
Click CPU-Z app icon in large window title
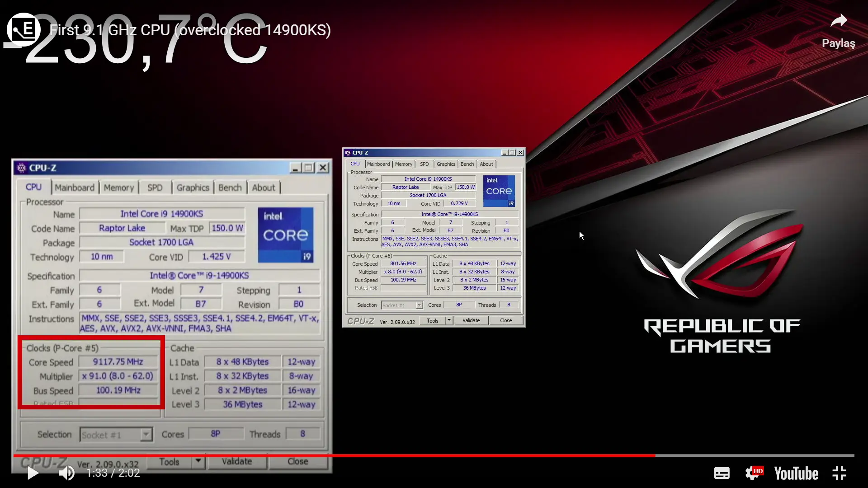click(x=21, y=168)
